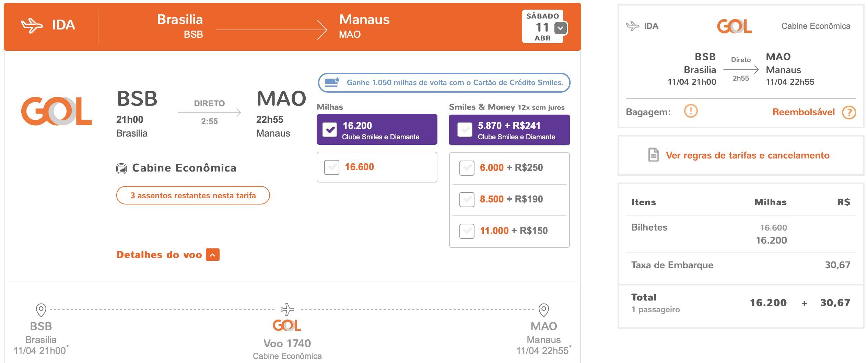Open the Sábado 11 Abr date dropdown
The image size is (868, 363).
(x=561, y=28)
